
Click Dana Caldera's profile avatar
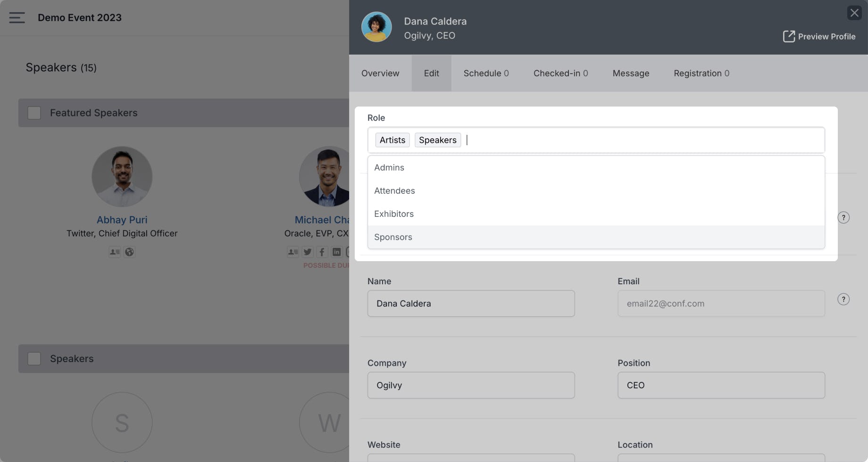(376, 27)
